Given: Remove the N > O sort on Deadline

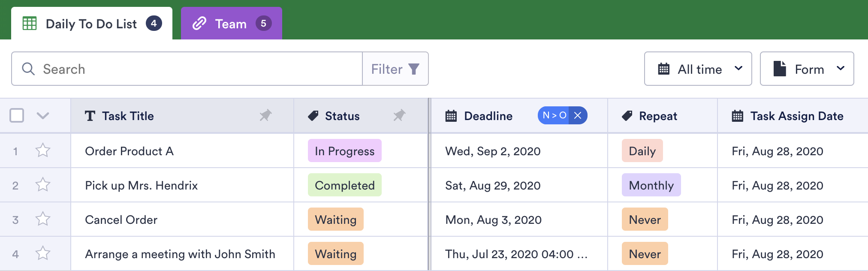Looking at the screenshot, I should tap(578, 115).
